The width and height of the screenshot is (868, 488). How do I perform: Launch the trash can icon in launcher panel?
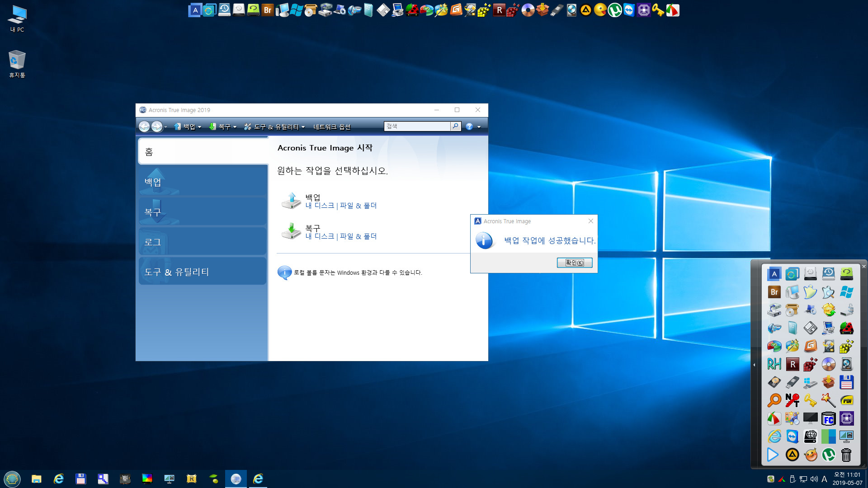coord(847,455)
